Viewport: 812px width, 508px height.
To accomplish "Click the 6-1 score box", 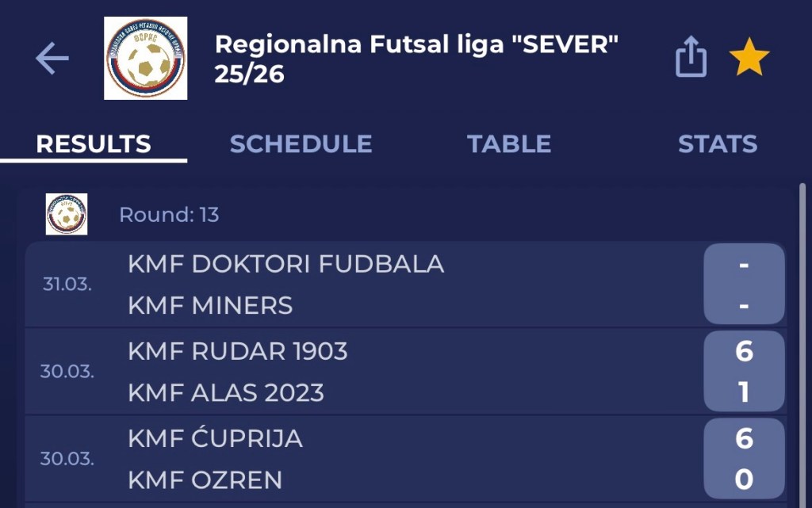I will pos(744,372).
